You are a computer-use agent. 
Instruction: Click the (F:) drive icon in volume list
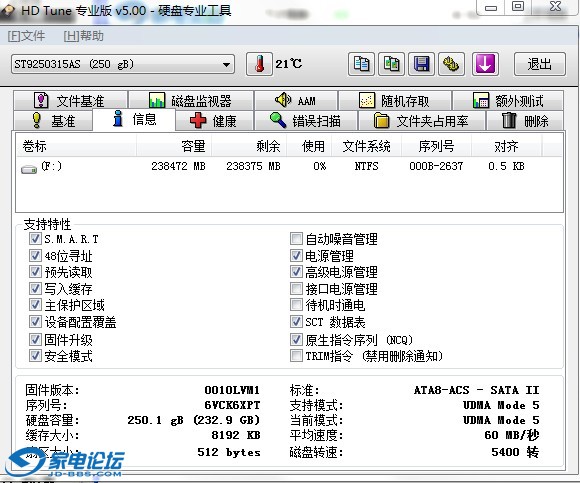point(29,170)
